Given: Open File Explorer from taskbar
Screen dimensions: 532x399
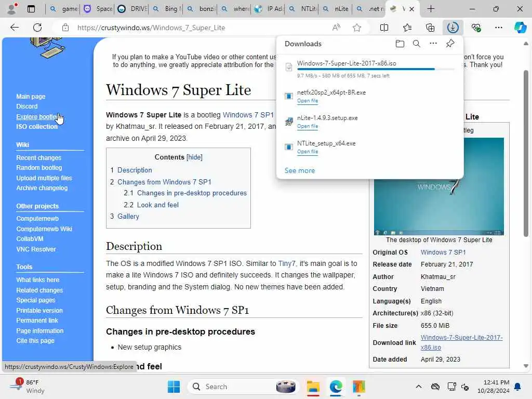Looking at the screenshot, I should (x=313, y=387).
